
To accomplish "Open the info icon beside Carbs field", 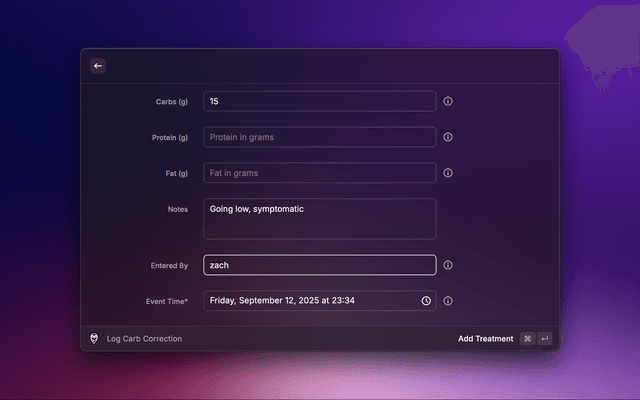I will tap(448, 101).
